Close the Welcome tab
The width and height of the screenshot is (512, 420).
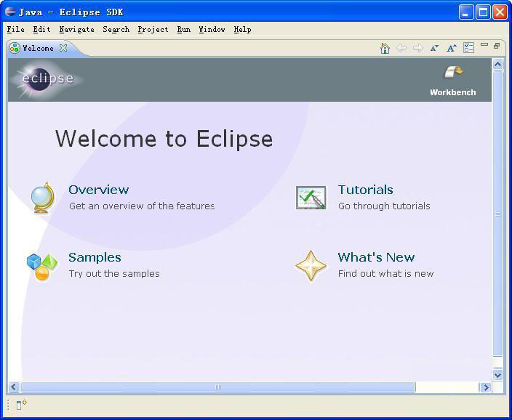click(63, 48)
